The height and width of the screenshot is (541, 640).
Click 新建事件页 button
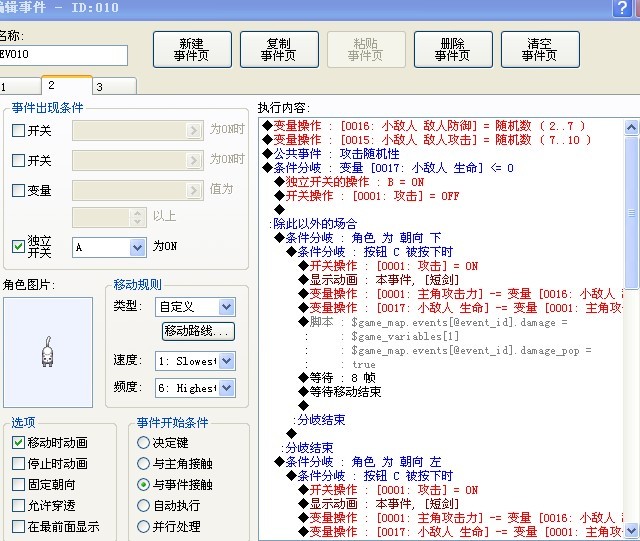[x=192, y=49]
